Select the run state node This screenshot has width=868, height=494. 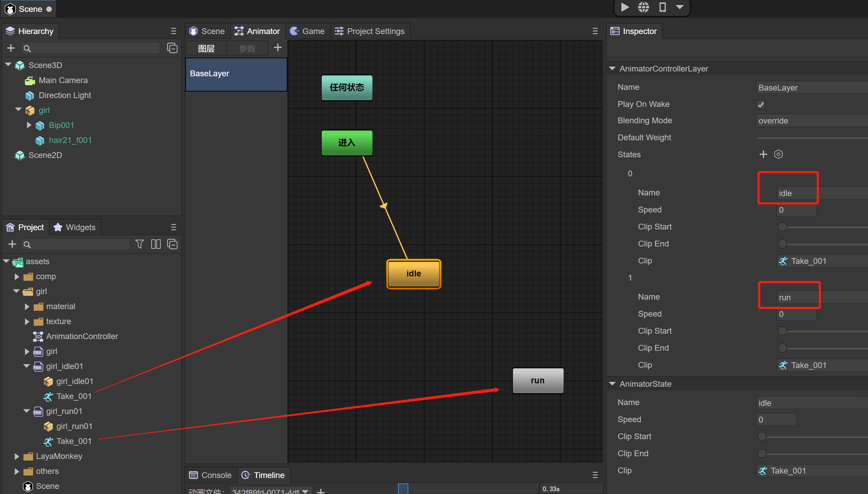pyautogui.click(x=538, y=380)
